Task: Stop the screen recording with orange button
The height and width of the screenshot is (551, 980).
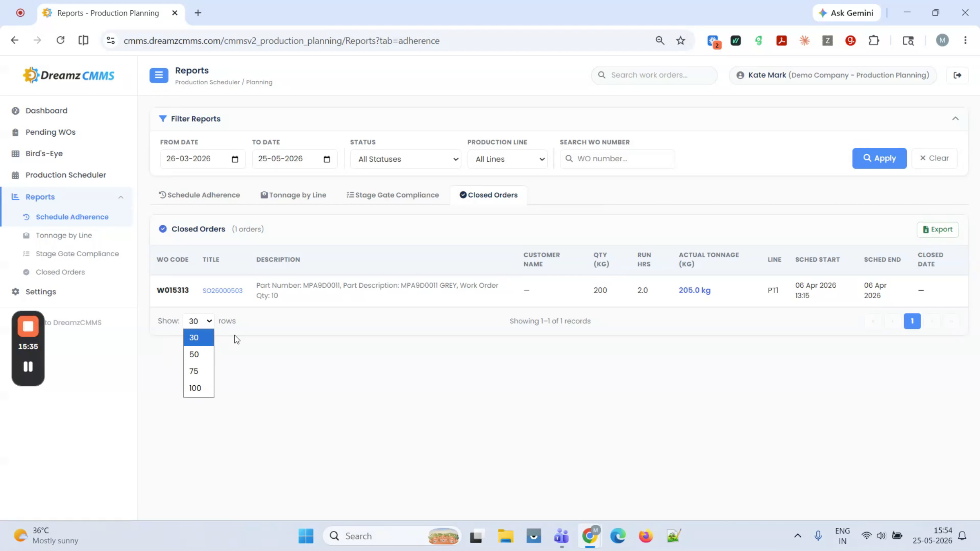Action: 28,326
